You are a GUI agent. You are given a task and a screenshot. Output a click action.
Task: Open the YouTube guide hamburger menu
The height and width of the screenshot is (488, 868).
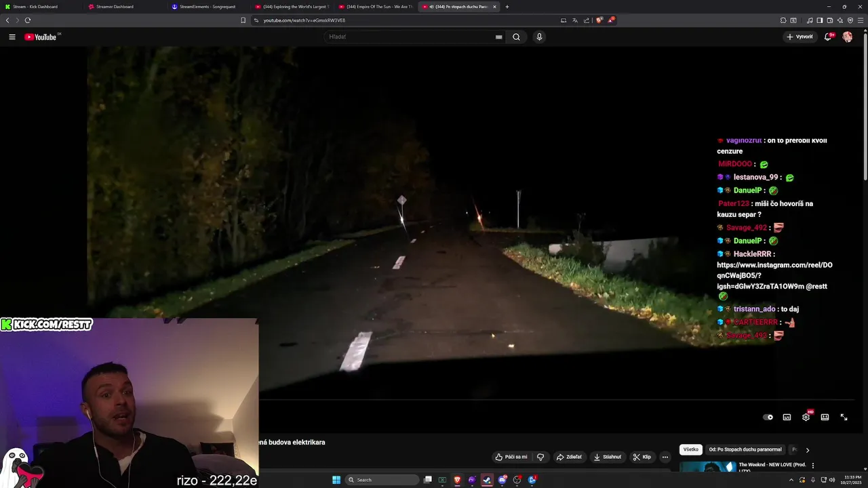click(x=12, y=37)
